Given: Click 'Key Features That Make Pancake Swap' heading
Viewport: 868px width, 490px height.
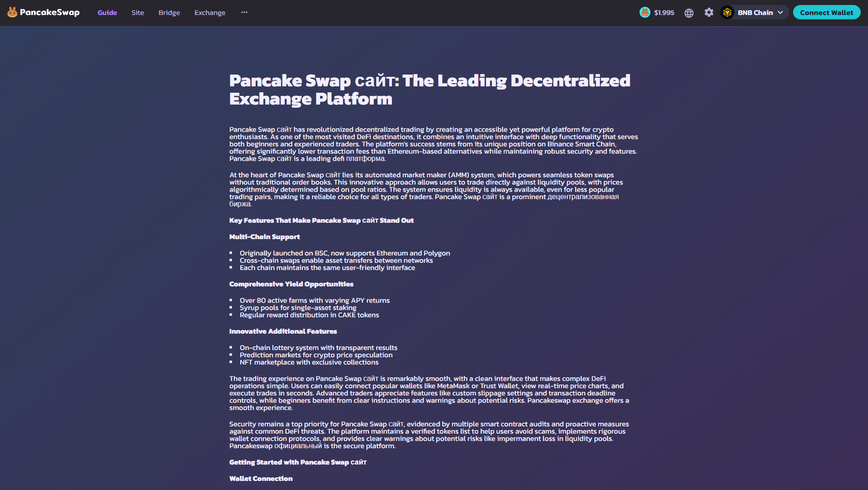Looking at the screenshot, I should click(x=321, y=220).
